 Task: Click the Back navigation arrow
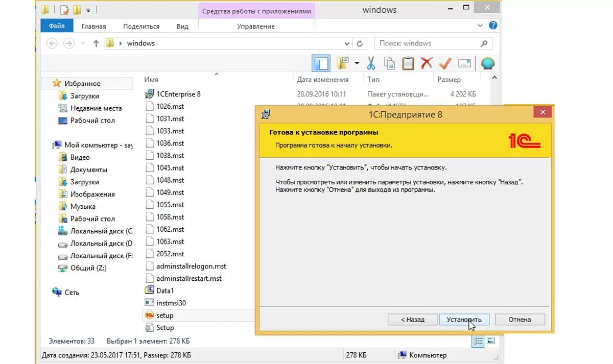click(x=52, y=43)
